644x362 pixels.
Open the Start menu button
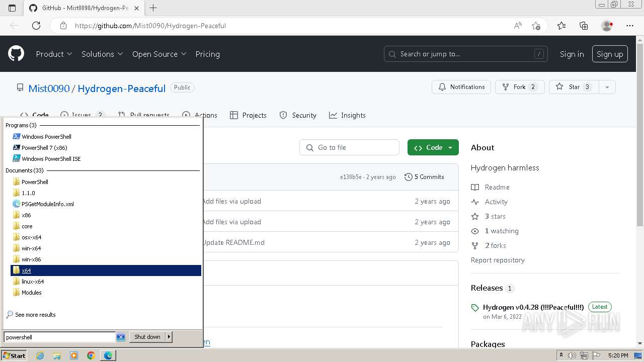[14, 355]
